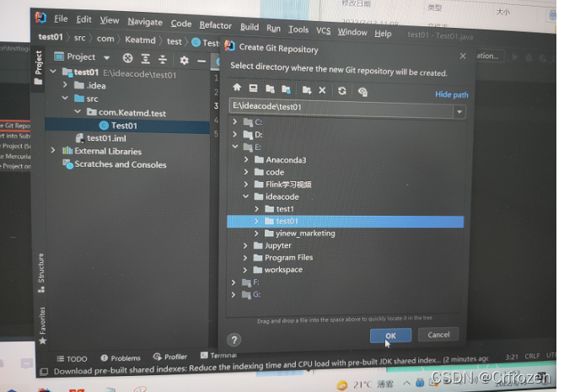Viewport: 564px width, 392px height.
Task: Select Scratches and Consoles item
Action: 115,164
